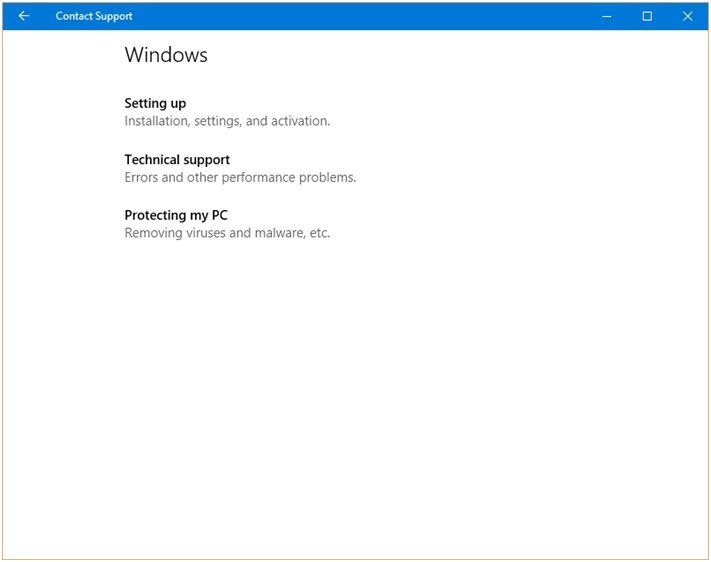The height and width of the screenshot is (562, 711).
Task: Click the 'Contact Support' window title
Action: coord(94,16)
